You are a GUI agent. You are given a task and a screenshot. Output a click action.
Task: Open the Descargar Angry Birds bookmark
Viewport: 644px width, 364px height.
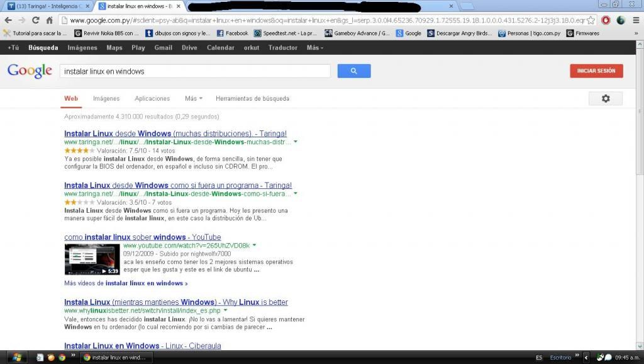[460, 33]
